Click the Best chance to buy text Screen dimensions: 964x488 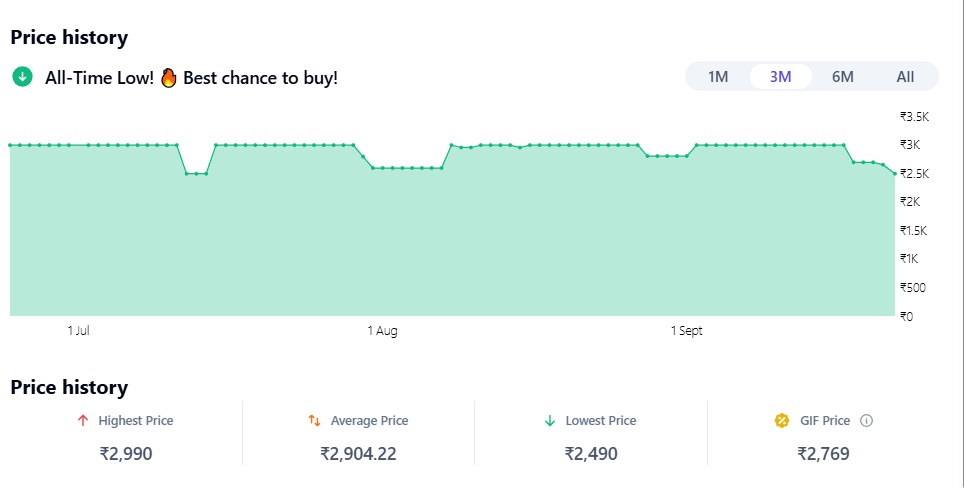coord(260,77)
